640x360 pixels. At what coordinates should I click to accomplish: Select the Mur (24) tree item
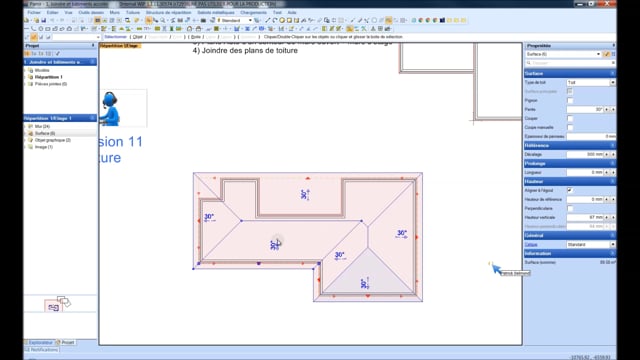(x=42, y=127)
